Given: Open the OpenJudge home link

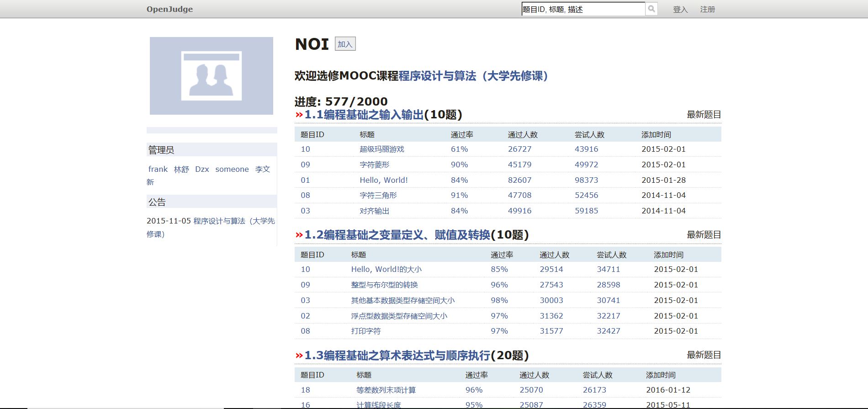Looking at the screenshot, I should 169,9.
